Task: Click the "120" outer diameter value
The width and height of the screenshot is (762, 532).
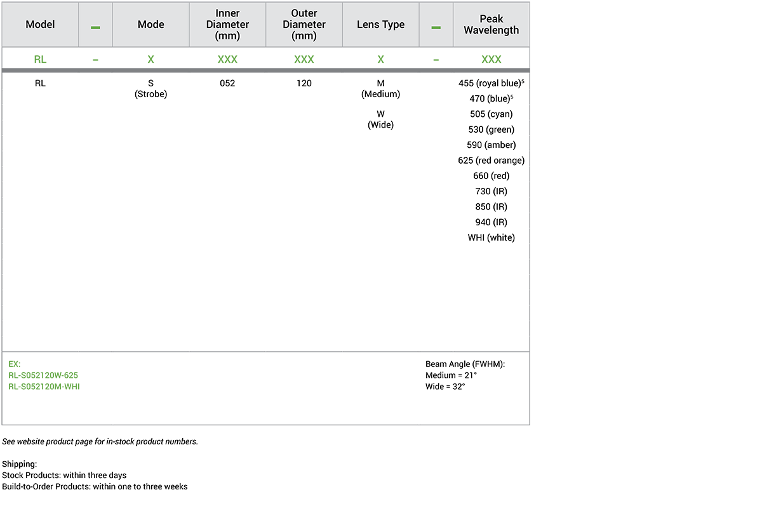Action: tap(304, 83)
